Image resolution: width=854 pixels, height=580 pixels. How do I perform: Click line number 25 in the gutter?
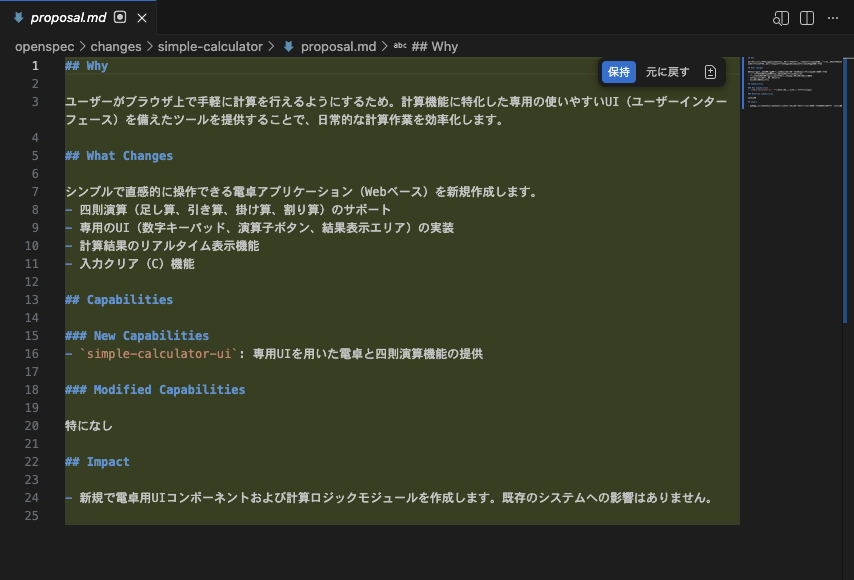coord(32,515)
